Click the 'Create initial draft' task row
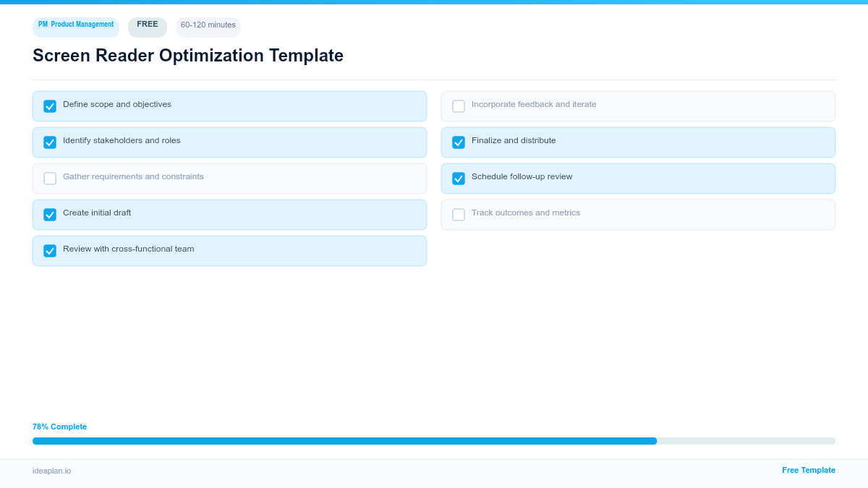The image size is (868, 488). [x=229, y=214]
